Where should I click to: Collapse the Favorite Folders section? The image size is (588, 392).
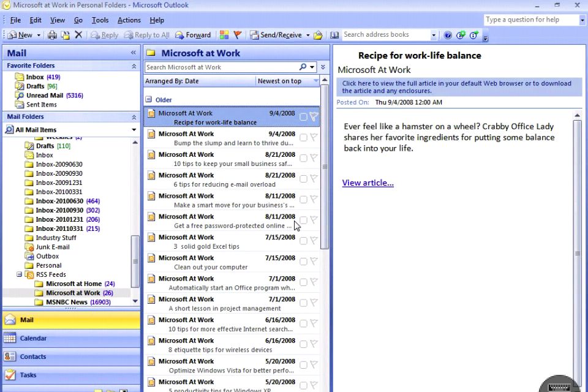[134, 66]
